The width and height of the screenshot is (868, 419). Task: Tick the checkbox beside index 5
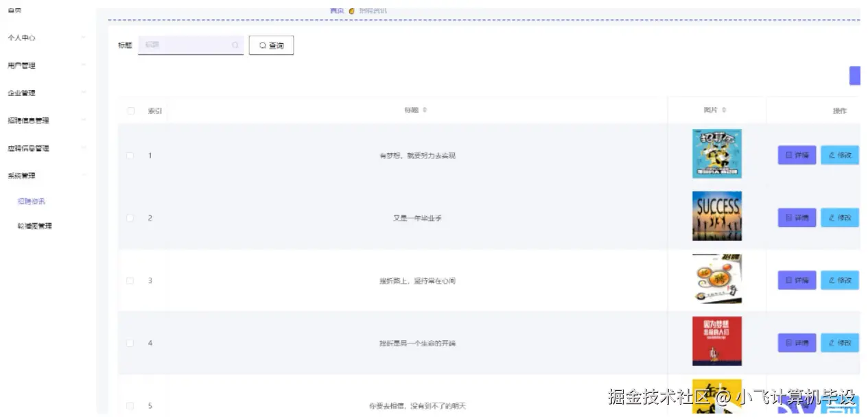(130, 406)
